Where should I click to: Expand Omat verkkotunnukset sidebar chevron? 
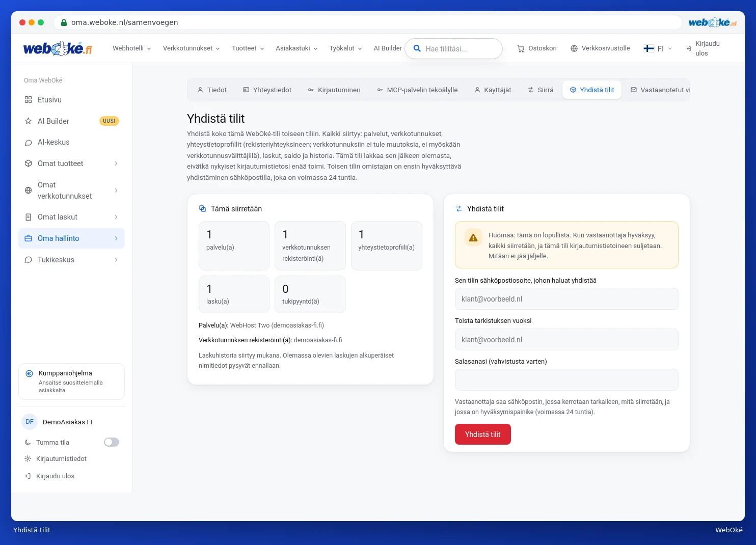pyautogui.click(x=116, y=190)
